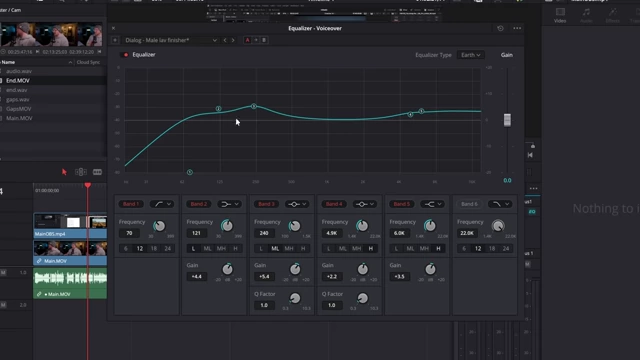Toggle the Equalizer red enable switch
Viewport: 640px width, 360px height.
pos(126,55)
